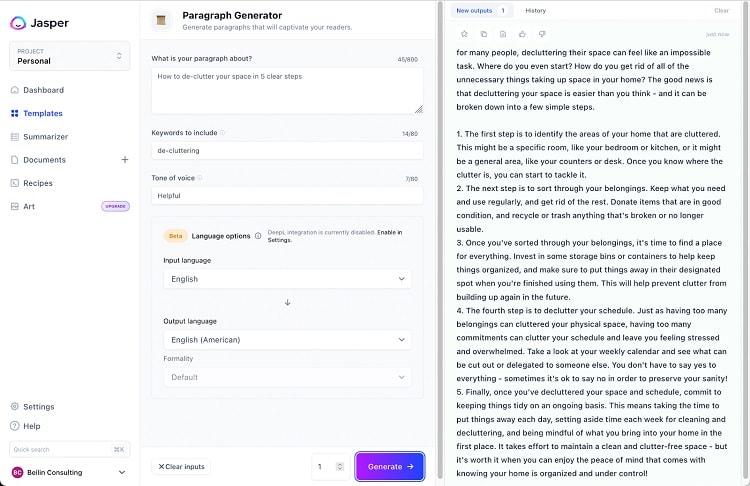750x486 pixels.
Task: Focus the Tone of voice field
Action: click(287, 196)
